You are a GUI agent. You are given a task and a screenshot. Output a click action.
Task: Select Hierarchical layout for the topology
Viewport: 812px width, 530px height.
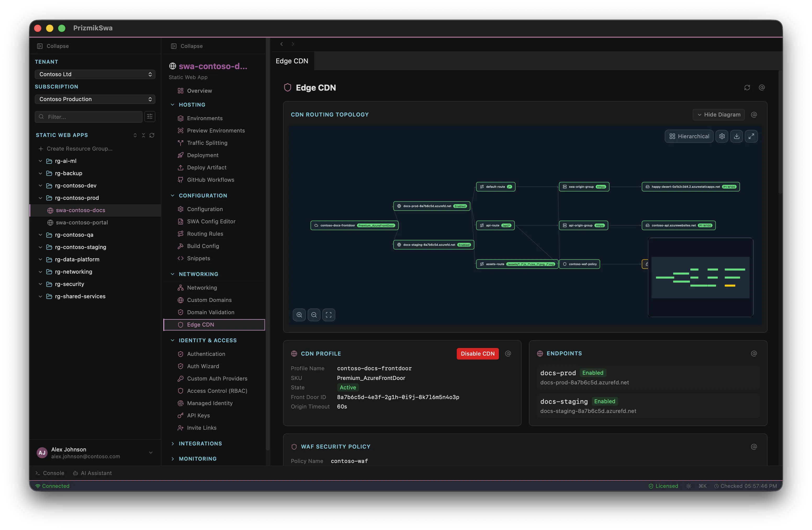(689, 136)
